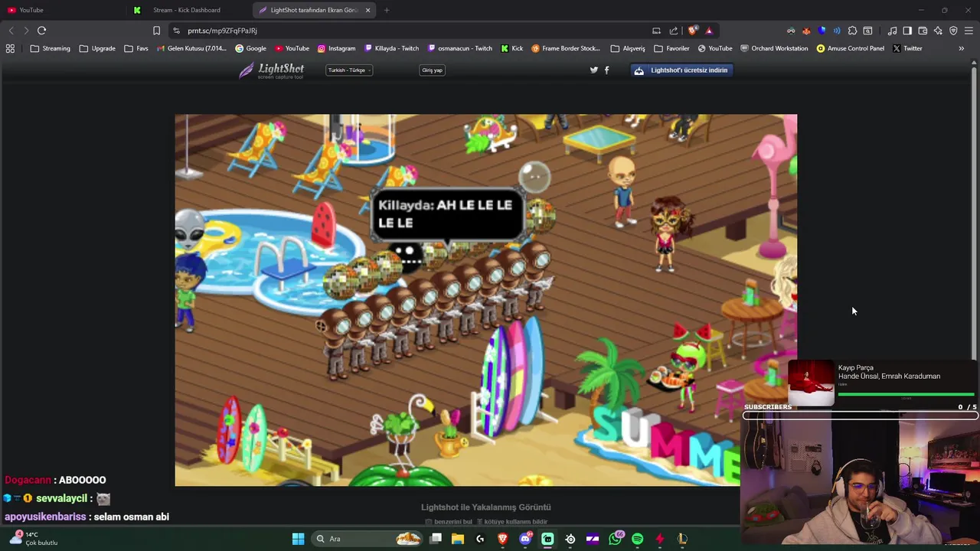Open the Brave Shields lion icon

693,31
